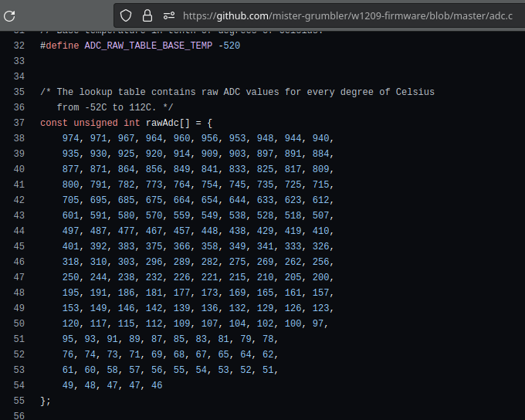Click the rawAdc[] array name
This screenshot has width=525, height=420.
(168, 123)
